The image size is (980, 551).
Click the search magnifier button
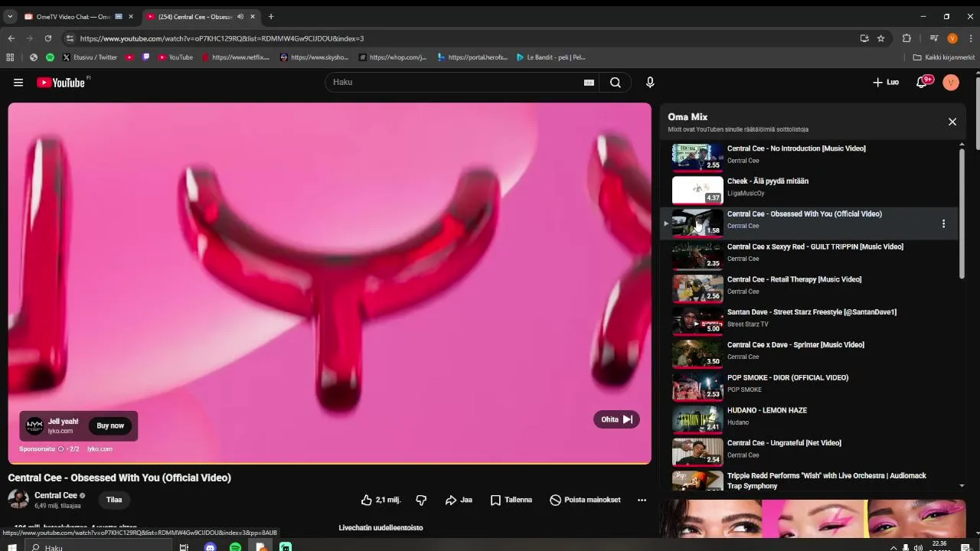[x=616, y=83]
